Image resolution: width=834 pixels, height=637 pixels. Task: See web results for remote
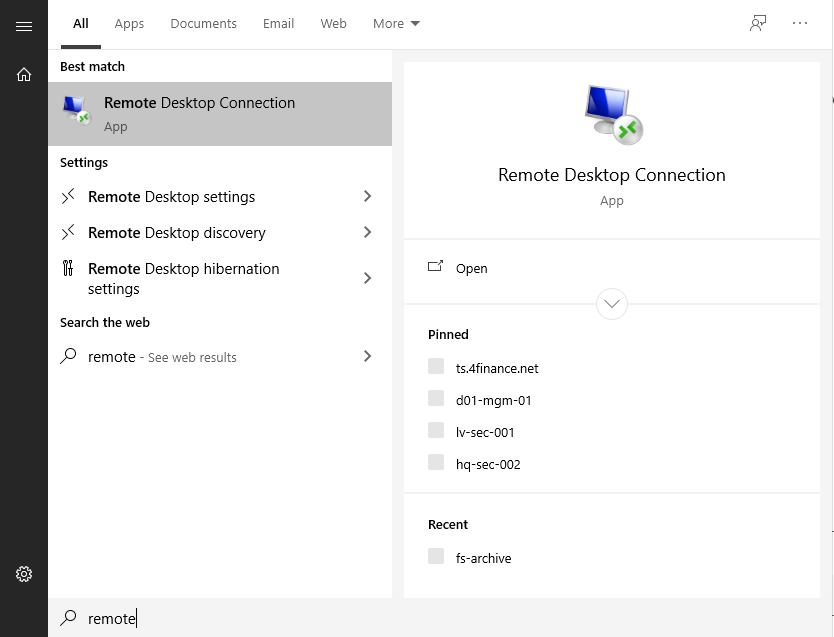point(220,356)
